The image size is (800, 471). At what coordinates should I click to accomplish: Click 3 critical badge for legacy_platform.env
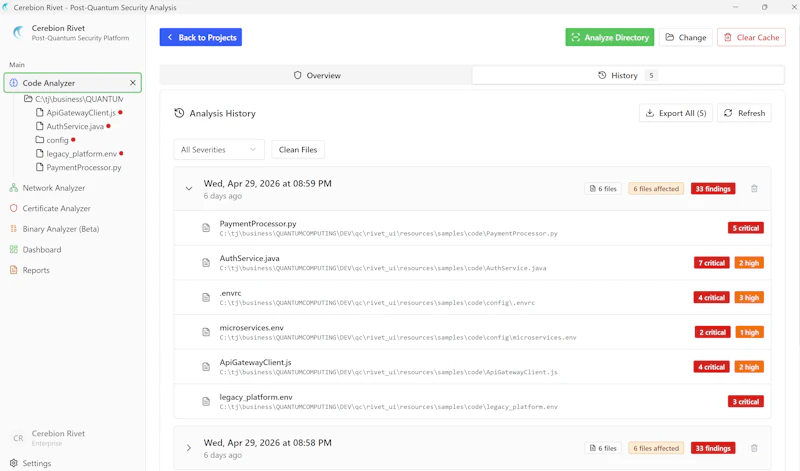[x=745, y=402]
